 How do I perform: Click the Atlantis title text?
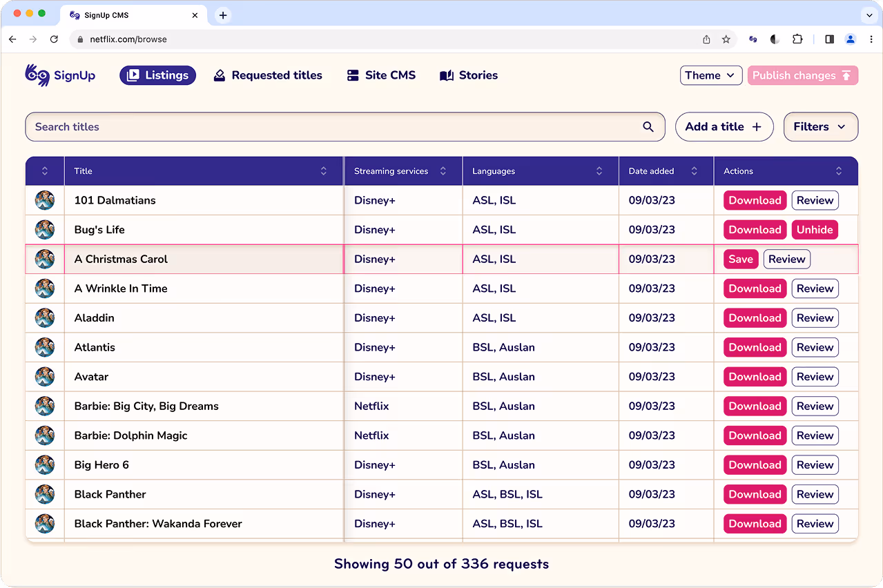[x=95, y=347]
